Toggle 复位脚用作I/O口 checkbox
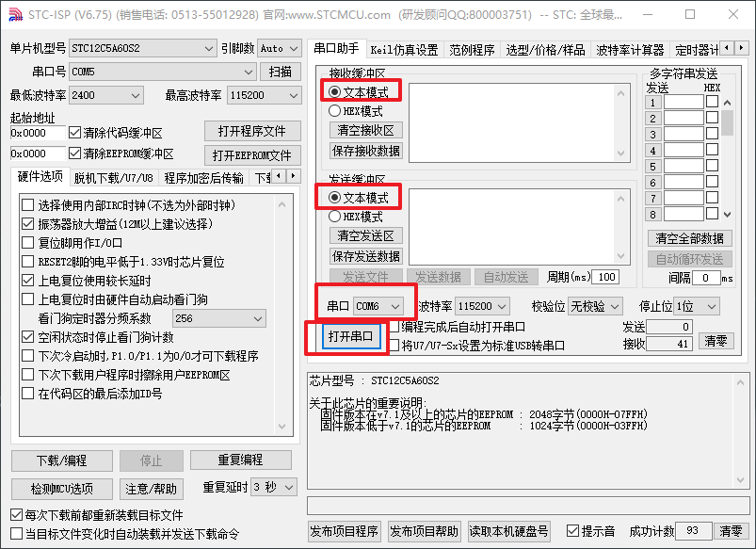The image size is (756, 549). pyautogui.click(x=27, y=243)
